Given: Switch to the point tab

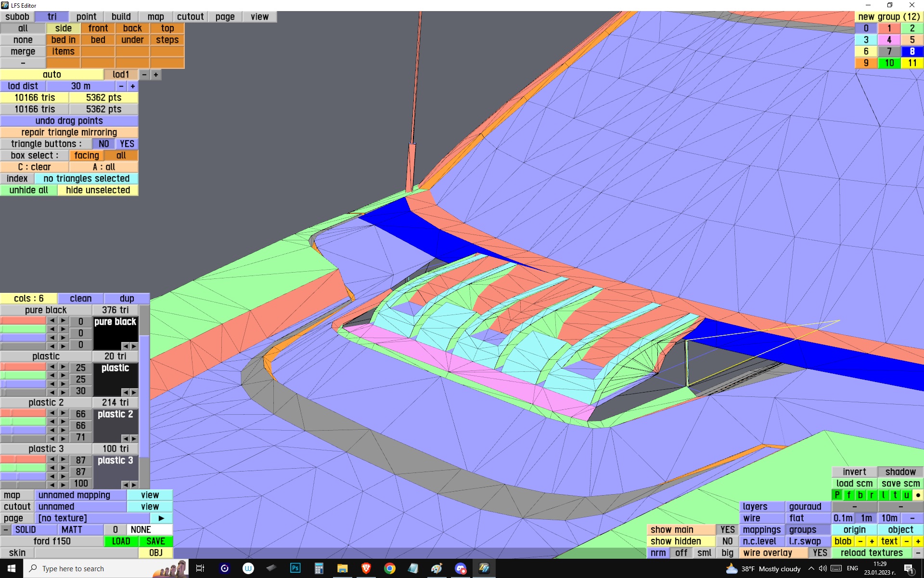Looking at the screenshot, I should (x=86, y=17).
